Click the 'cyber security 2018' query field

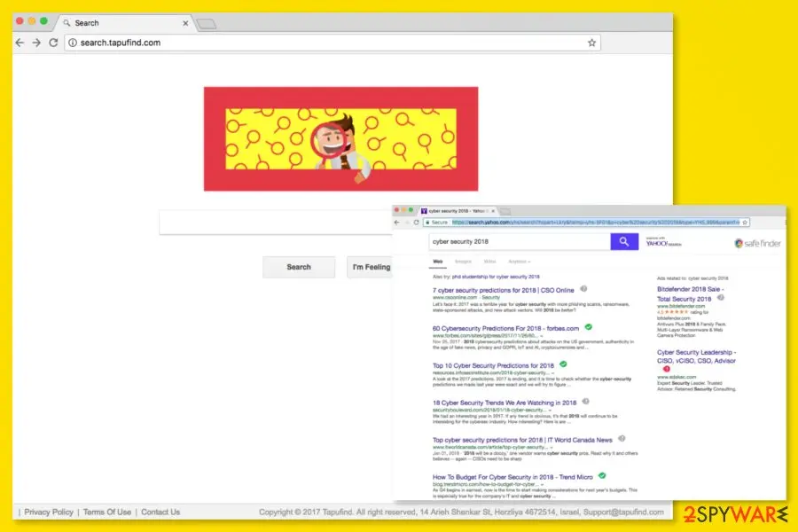click(x=520, y=242)
